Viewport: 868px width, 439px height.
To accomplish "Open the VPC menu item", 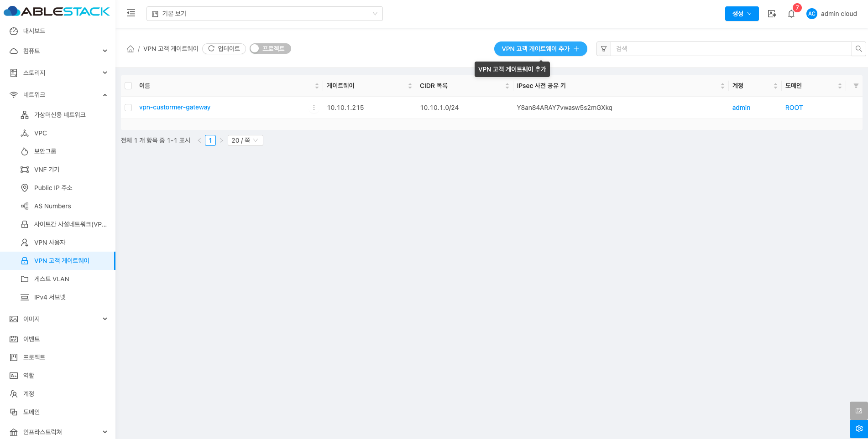I will pos(58,133).
